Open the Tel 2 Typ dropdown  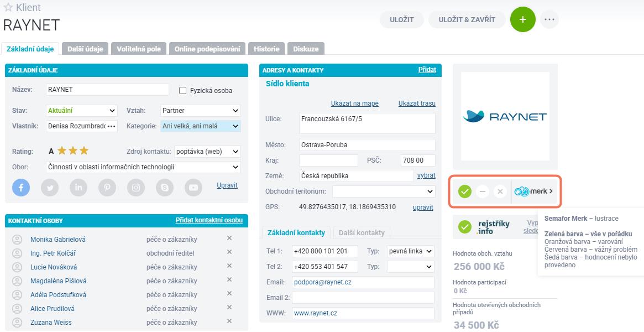tap(411, 267)
